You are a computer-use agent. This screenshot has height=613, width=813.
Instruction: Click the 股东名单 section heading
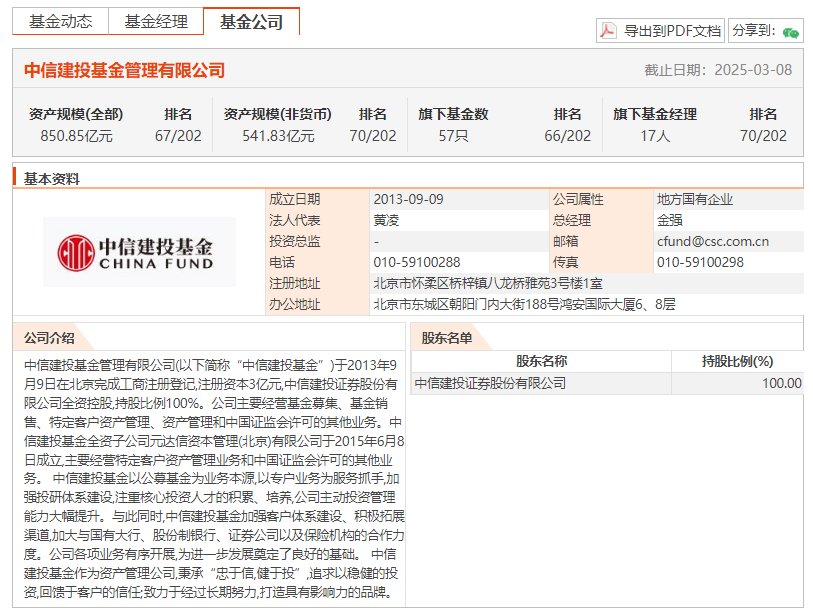[447, 338]
